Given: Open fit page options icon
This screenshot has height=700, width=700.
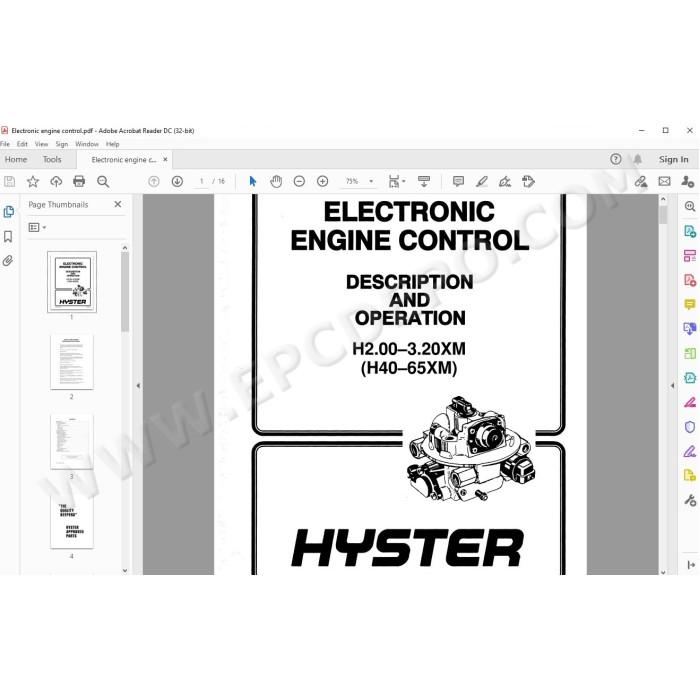Looking at the screenshot, I should pos(396,181).
